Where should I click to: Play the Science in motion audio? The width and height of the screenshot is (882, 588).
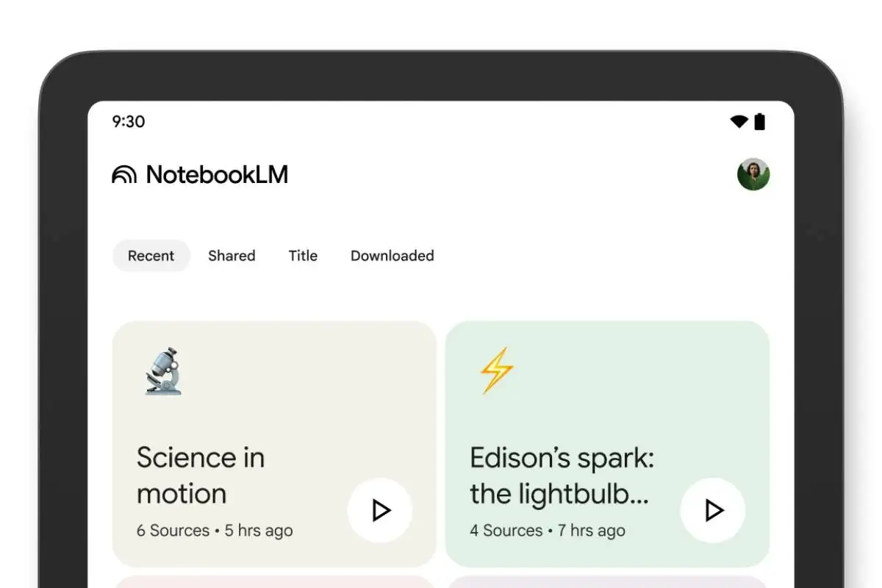[x=380, y=510]
